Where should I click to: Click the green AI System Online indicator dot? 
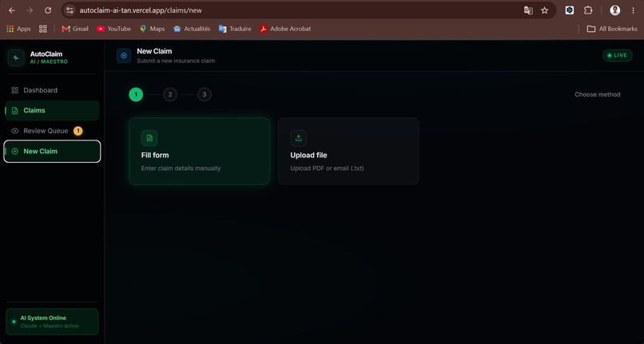tap(14, 322)
